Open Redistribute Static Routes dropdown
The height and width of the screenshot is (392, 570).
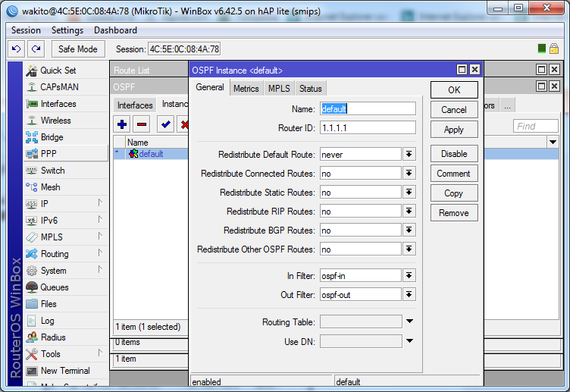coord(409,193)
